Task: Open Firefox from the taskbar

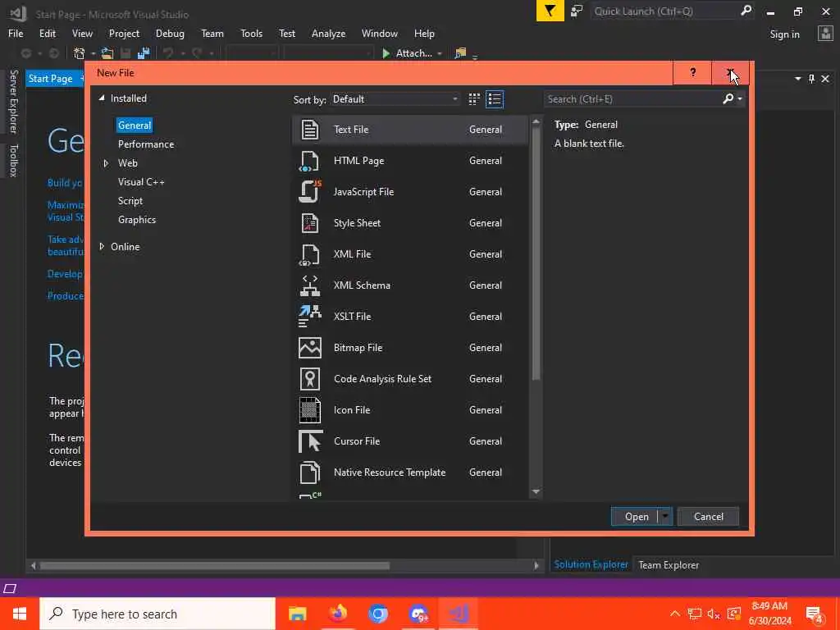Action: (x=337, y=614)
